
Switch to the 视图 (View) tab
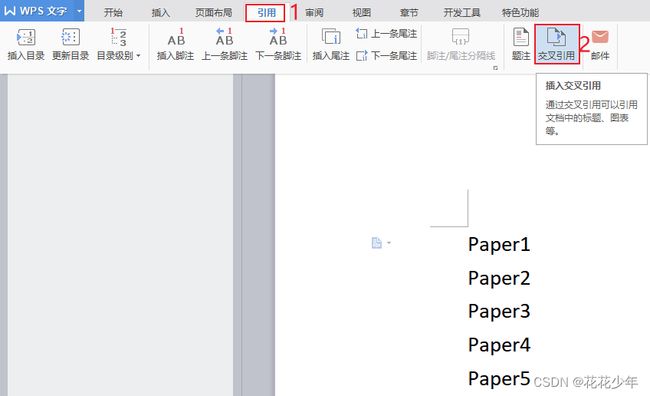[361, 12]
